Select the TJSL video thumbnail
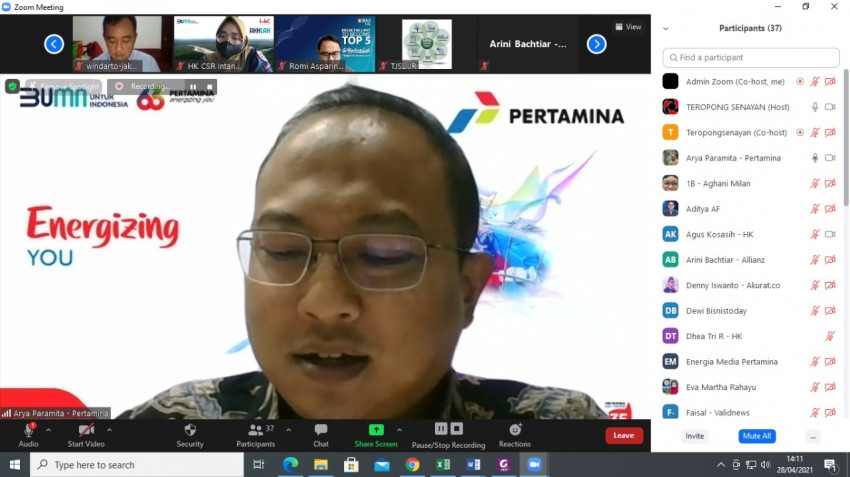 427,44
